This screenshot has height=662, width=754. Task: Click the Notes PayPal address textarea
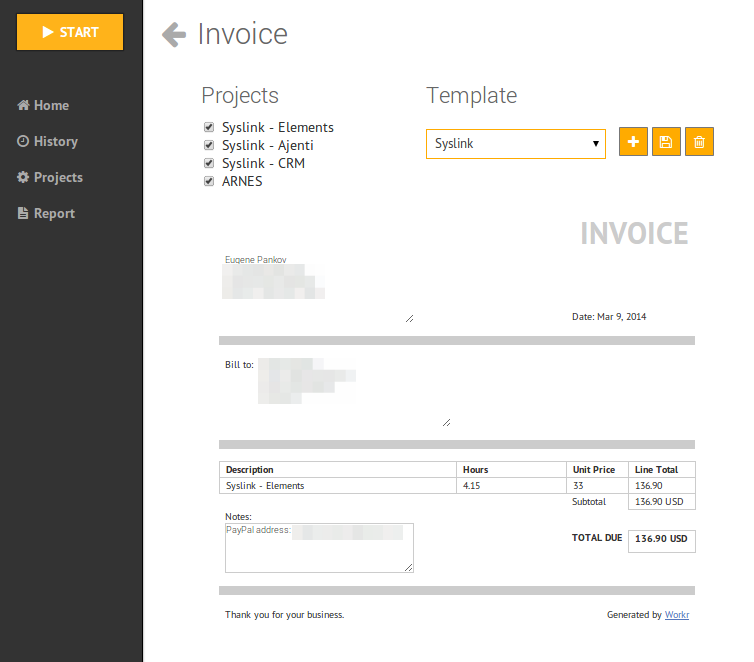[319, 548]
